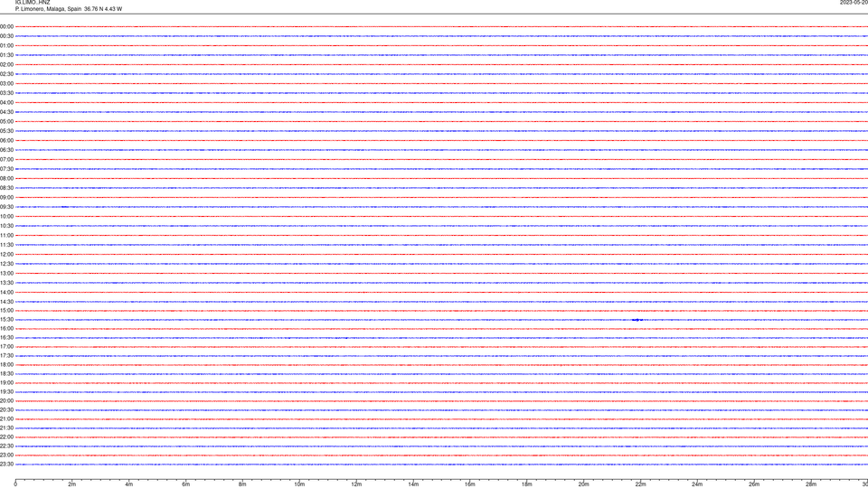This screenshot has width=868, height=488.
Task: Click the 6m tick label on the bottom axis
Action: coord(186,484)
